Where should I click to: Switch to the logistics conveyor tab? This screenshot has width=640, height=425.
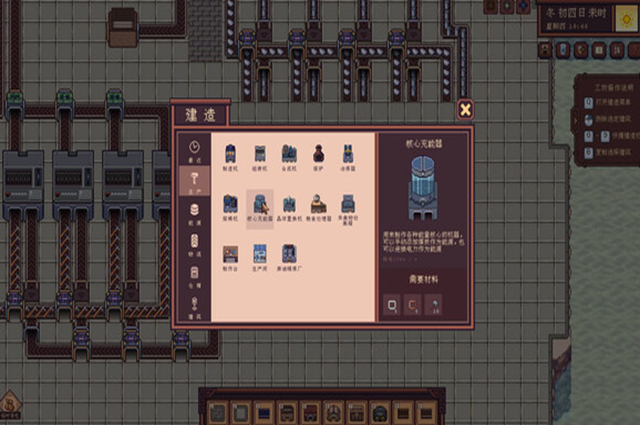[194, 245]
